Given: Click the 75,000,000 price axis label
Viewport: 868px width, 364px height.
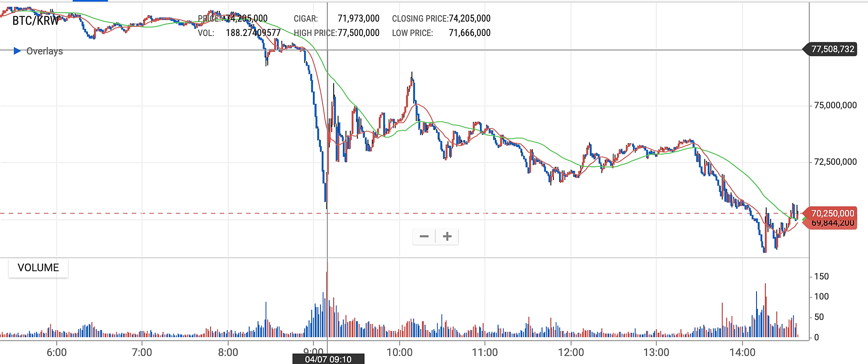Looking at the screenshot, I should (x=835, y=105).
